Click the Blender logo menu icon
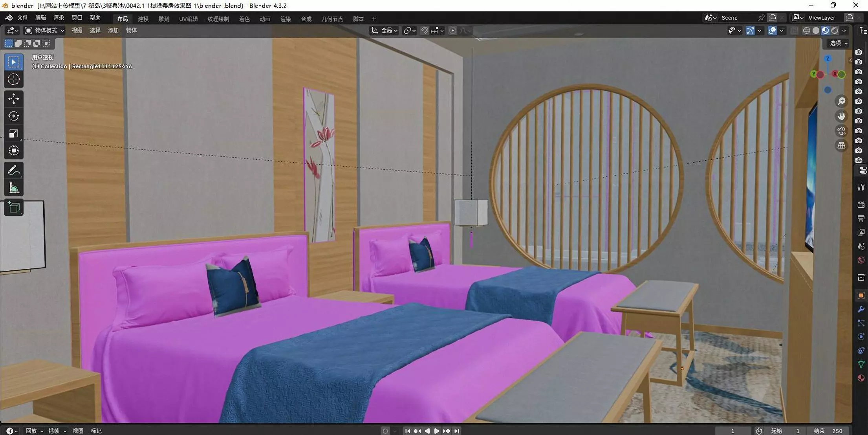This screenshot has height=435, width=868. pos(9,18)
